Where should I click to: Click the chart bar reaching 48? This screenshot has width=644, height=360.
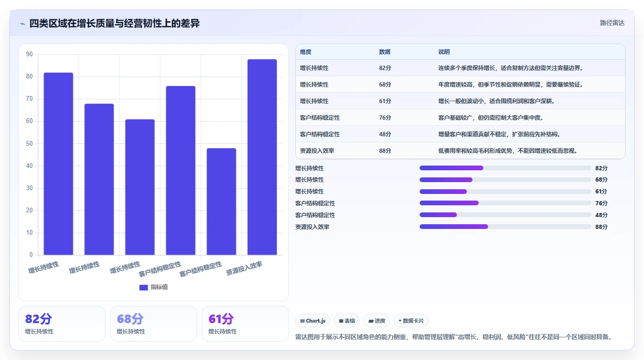coord(221,202)
